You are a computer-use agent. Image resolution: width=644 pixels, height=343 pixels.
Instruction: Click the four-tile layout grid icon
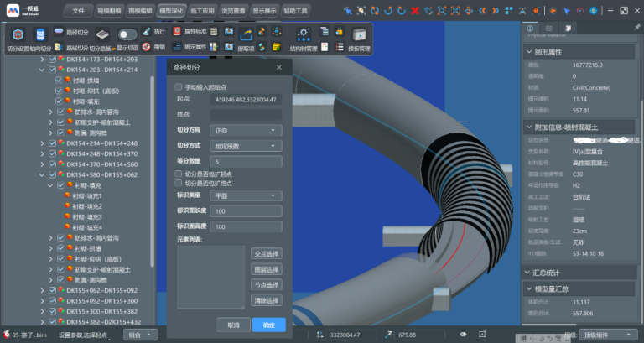[x=508, y=11]
